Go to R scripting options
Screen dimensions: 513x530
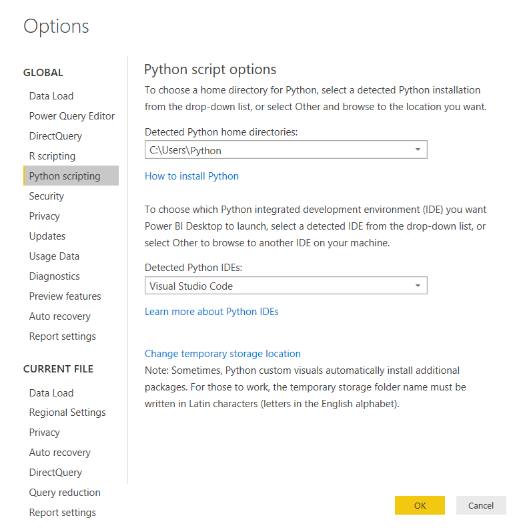coord(52,156)
